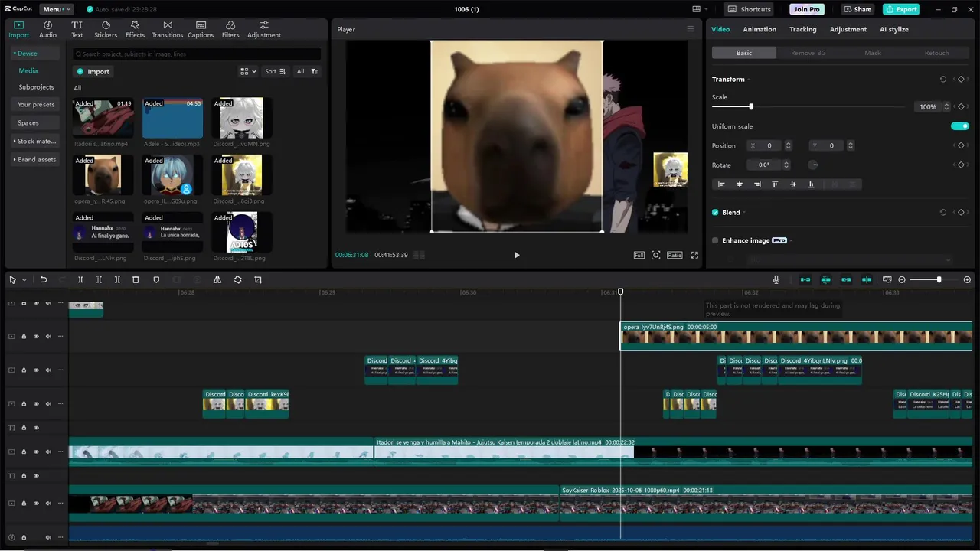Align the clip to the bottom

811,184
